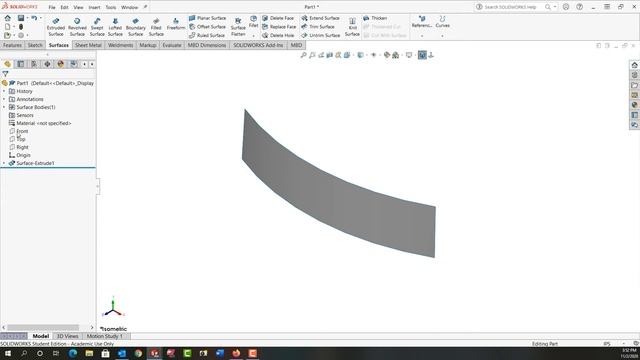Screen dimensions: 640x360
Task: Click the Search SOLIDWORKS Help field
Action: [510, 7]
